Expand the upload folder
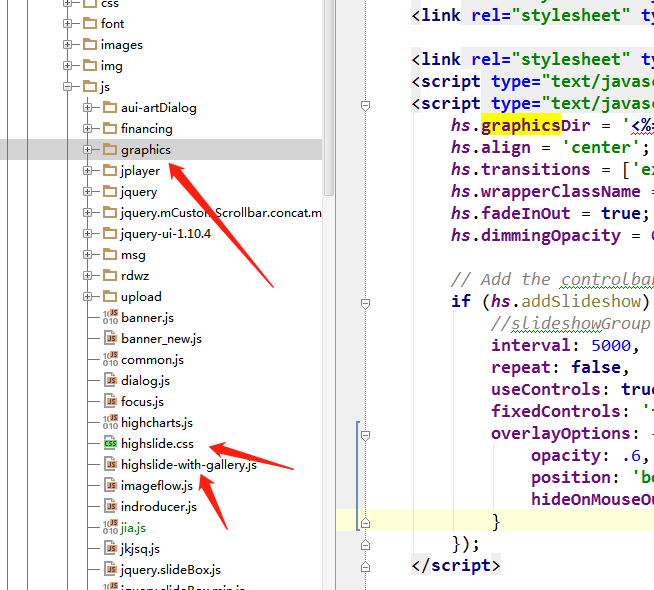Image resolution: width=654 pixels, height=590 pixels. (x=87, y=296)
